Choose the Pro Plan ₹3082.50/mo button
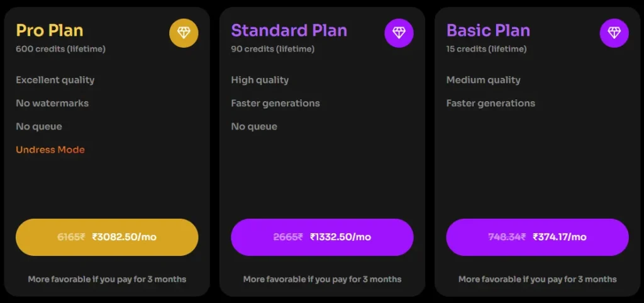This screenshot has width=644, height=303. (x=107, y=237)
